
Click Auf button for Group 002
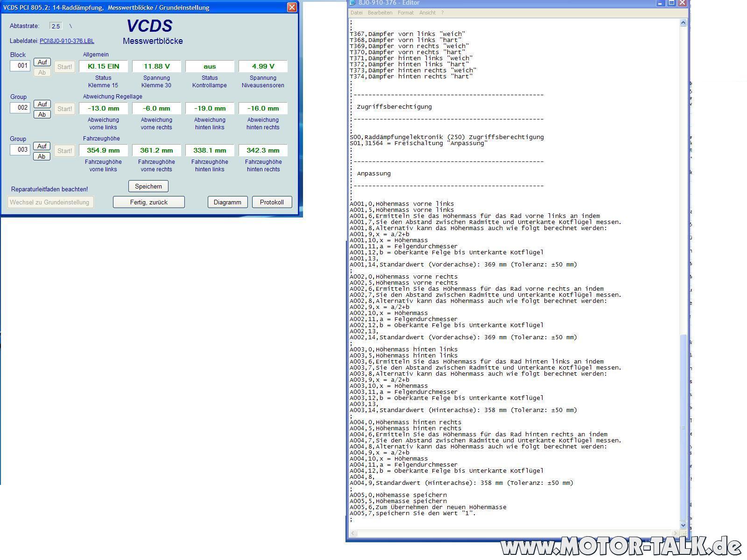42,104
